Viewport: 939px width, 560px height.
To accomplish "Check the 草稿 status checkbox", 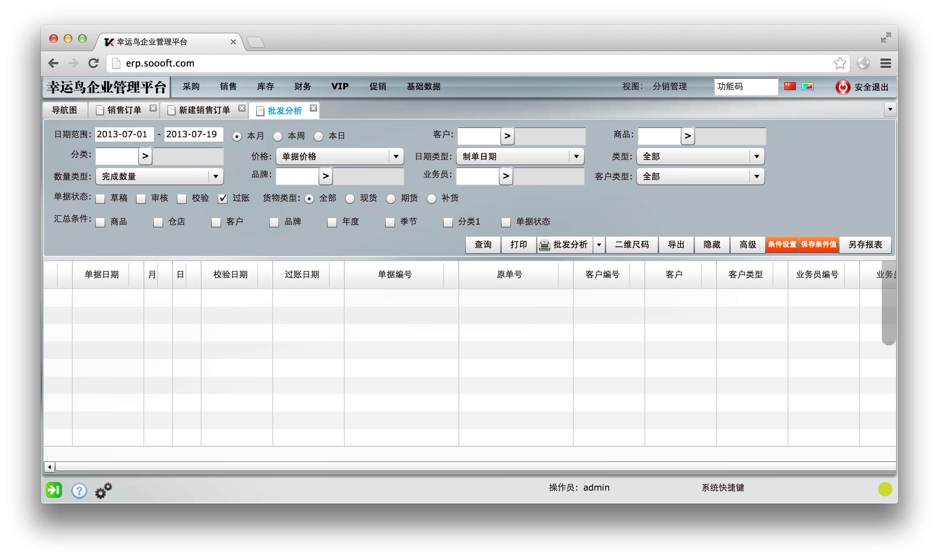I will (100, 199).
